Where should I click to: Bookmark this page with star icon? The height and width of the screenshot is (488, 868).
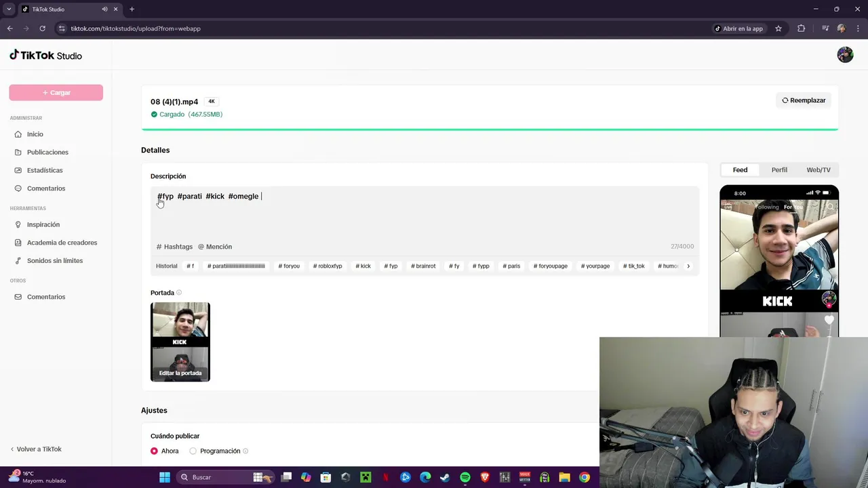(778, 28)
